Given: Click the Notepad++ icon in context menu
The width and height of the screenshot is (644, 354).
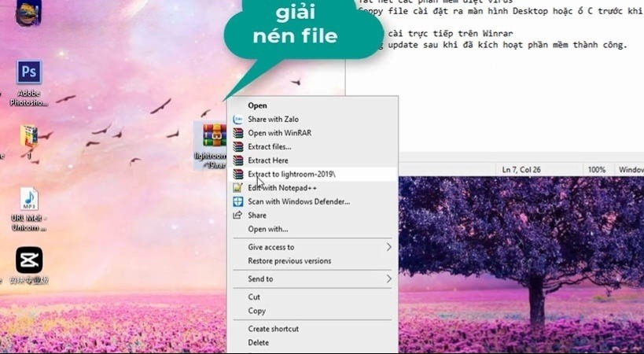Looking at the screenshot, I should 237,188.
